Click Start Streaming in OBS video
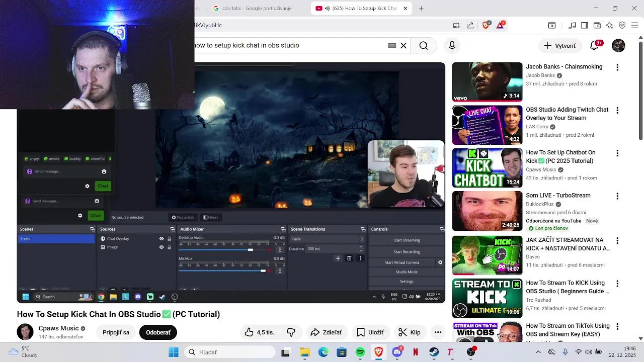Image resolution: width=644 pixels, height=362 pixels. pyautogui.click(x=407, y=240)
